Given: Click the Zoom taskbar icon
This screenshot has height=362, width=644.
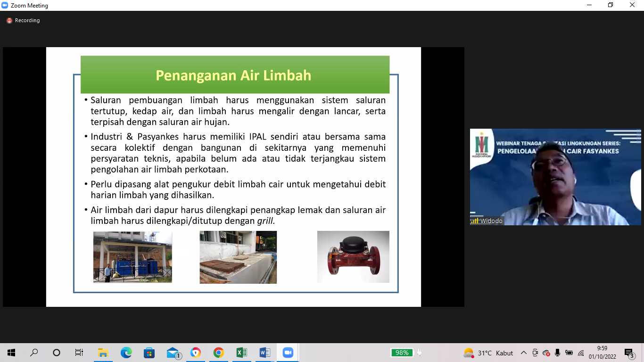Looking at the screenshot, I should (288, 353).
